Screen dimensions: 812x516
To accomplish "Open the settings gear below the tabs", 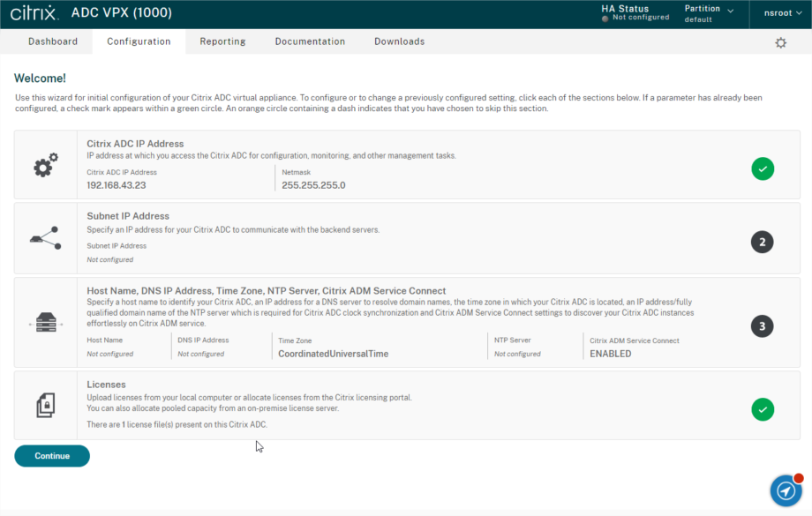I will (780, 41).
